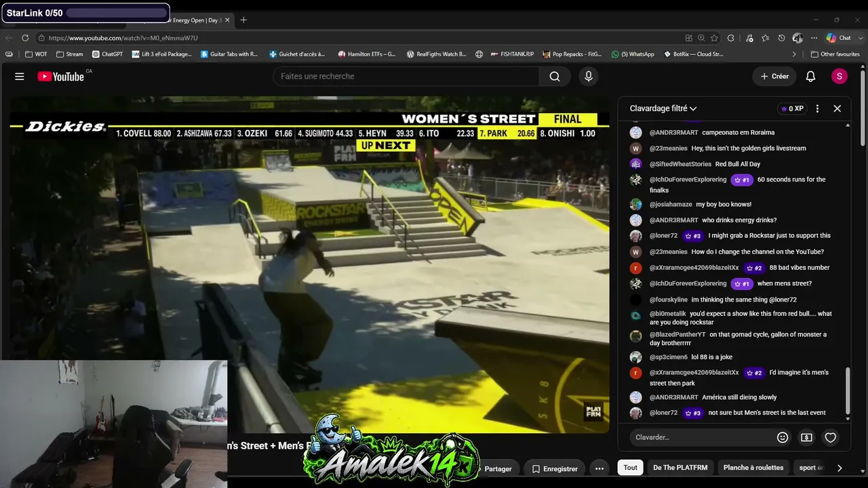Focus the Faites une recherche search box

coord(406,77)
